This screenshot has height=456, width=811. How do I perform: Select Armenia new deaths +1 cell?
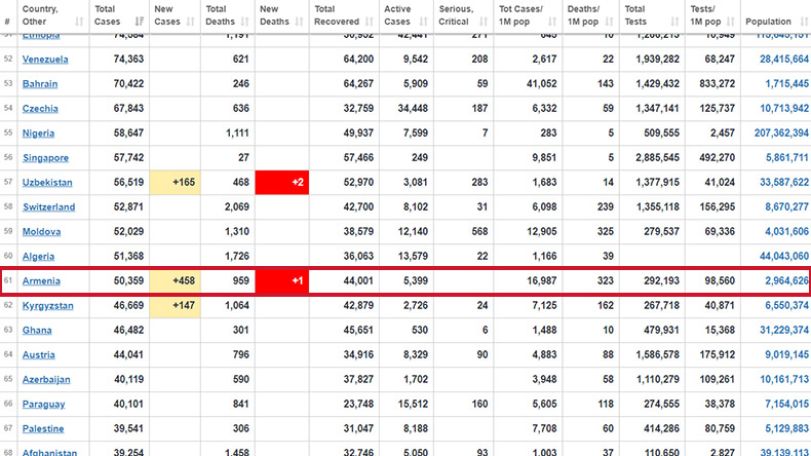point(282,281)
